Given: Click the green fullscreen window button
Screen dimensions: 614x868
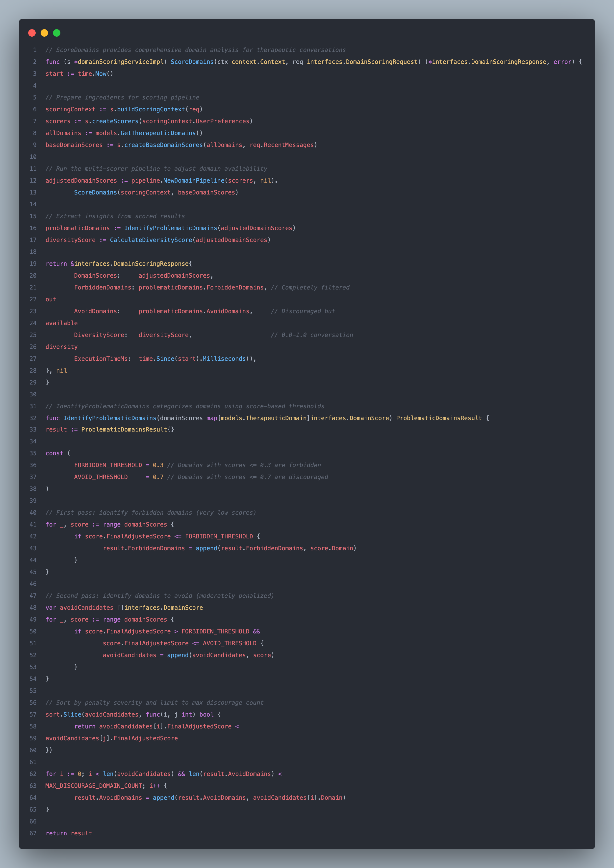Looking at the screenshot, I should pyautogui.click(x=56, y=33).
